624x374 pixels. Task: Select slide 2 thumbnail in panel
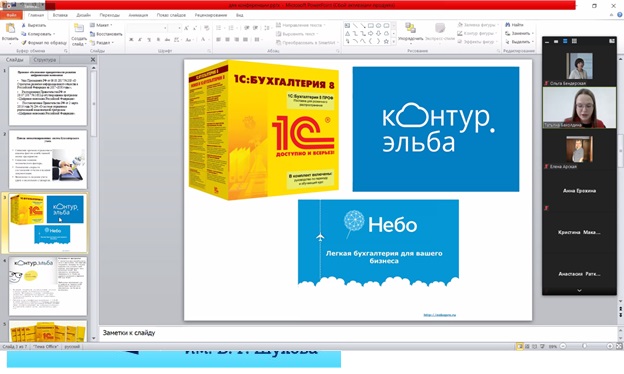[x=48, y=159]
